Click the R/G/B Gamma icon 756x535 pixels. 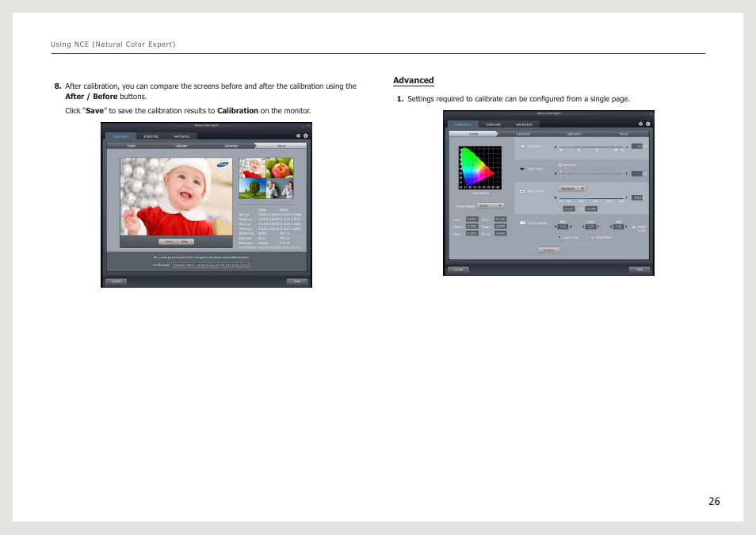[523, 223]
